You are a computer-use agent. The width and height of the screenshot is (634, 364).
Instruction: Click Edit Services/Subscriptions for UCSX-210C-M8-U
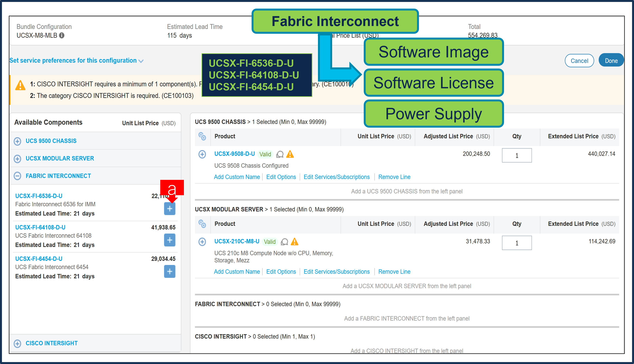tap(336, 272)
